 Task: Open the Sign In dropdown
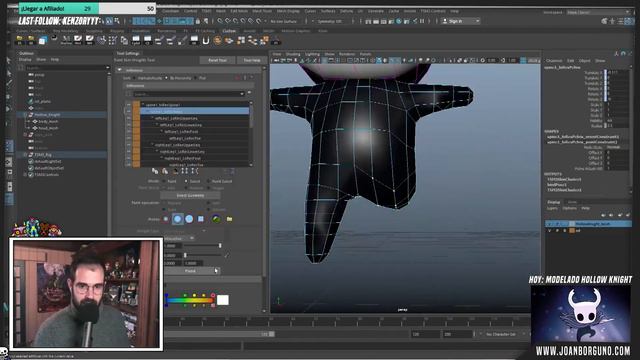coord(461,21)
